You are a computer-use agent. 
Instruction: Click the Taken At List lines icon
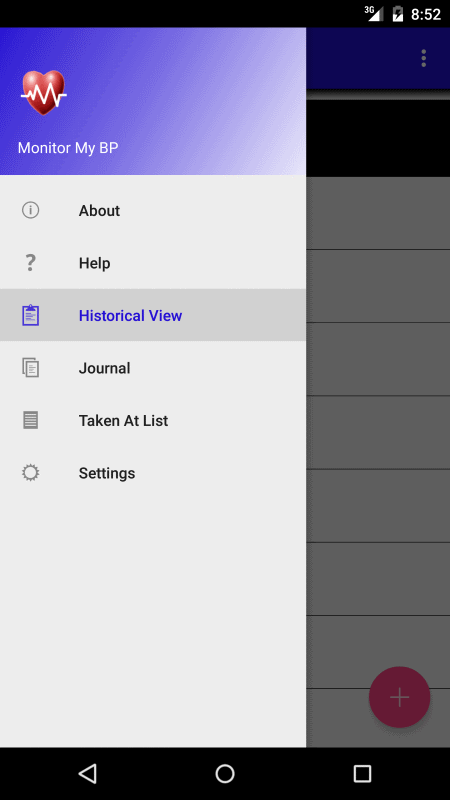(31, 420)
